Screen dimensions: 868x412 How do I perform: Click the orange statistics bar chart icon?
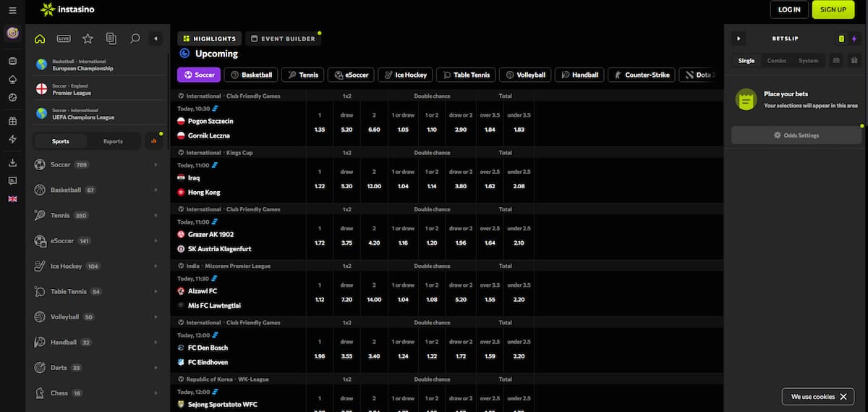pos(154,141)
